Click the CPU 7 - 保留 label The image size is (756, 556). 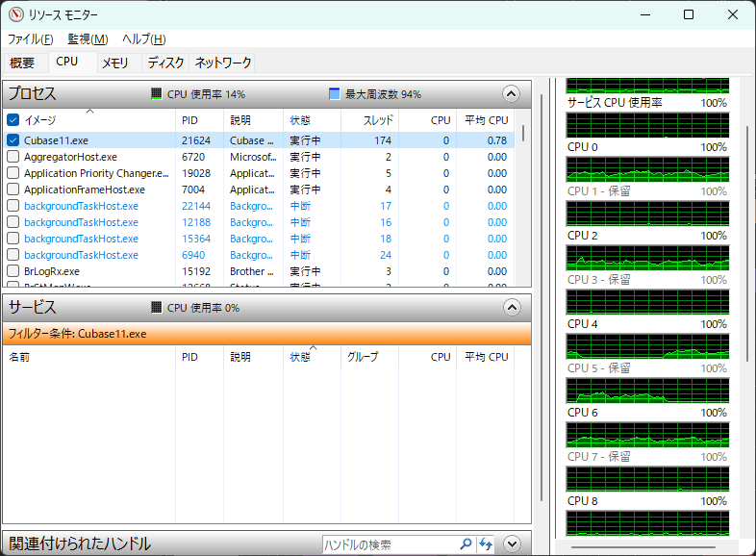pos(599,456)
